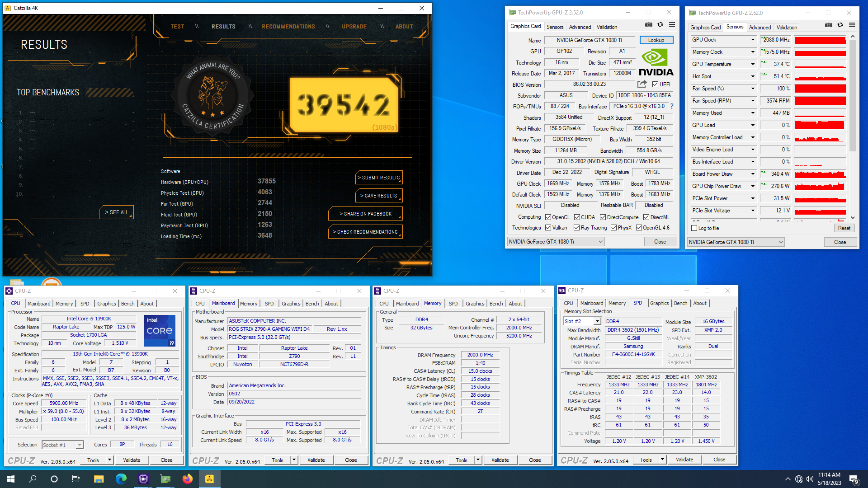Click the NVIDIA logo in GPU-Z

pyautogui.click(x=656, y=62)
